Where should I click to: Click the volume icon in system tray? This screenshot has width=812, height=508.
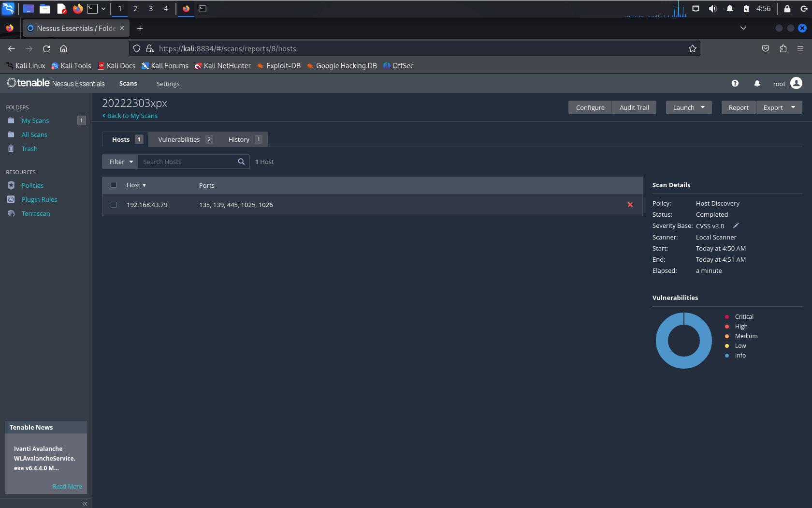(712, 9)
